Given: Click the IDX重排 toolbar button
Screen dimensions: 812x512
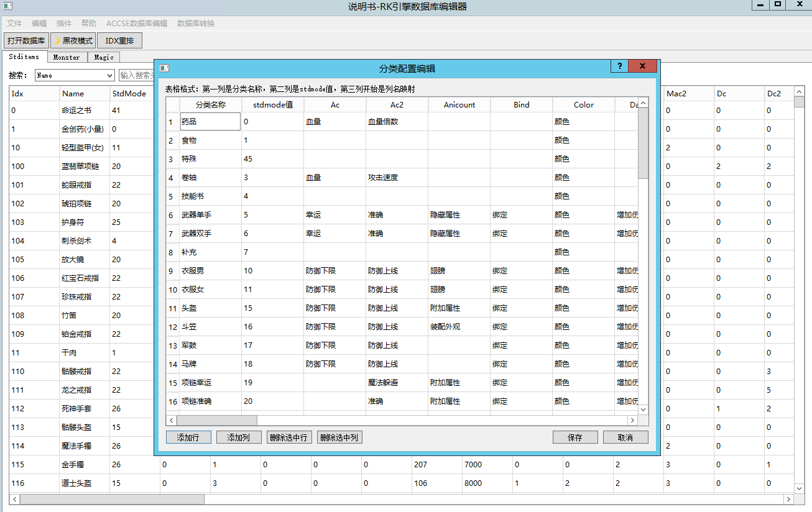Looking at the screenshot, I should [x=119, y=41].
